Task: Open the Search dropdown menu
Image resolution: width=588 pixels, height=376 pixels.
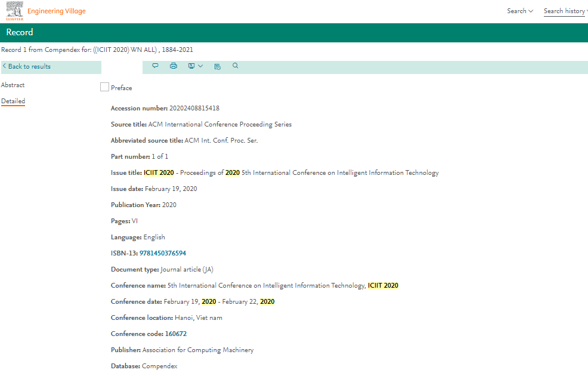Action: tap(520, 11)
